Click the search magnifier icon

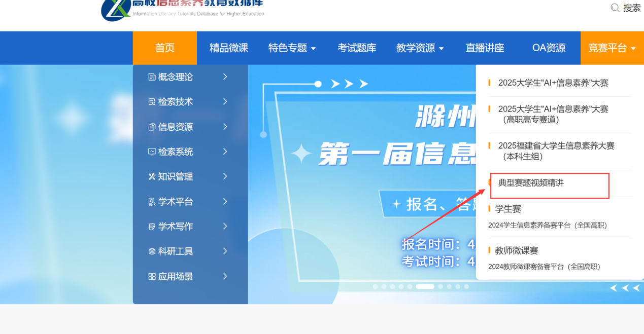615,8
